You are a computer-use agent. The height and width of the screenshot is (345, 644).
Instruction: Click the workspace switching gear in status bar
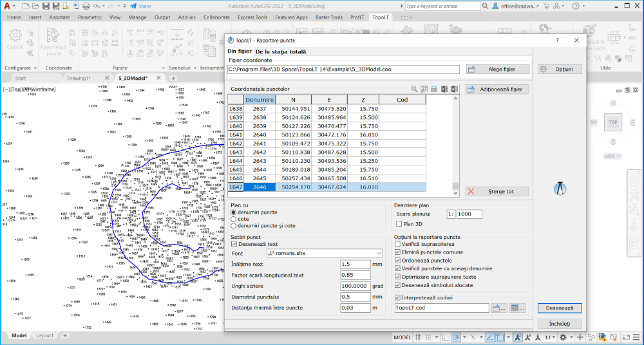pos(563,337)
